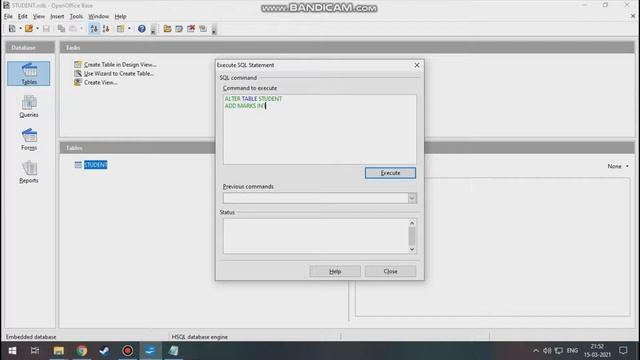Click the Execute button
Screen dimensions: 640x360
pyautogui.click(x=390, y=173)
